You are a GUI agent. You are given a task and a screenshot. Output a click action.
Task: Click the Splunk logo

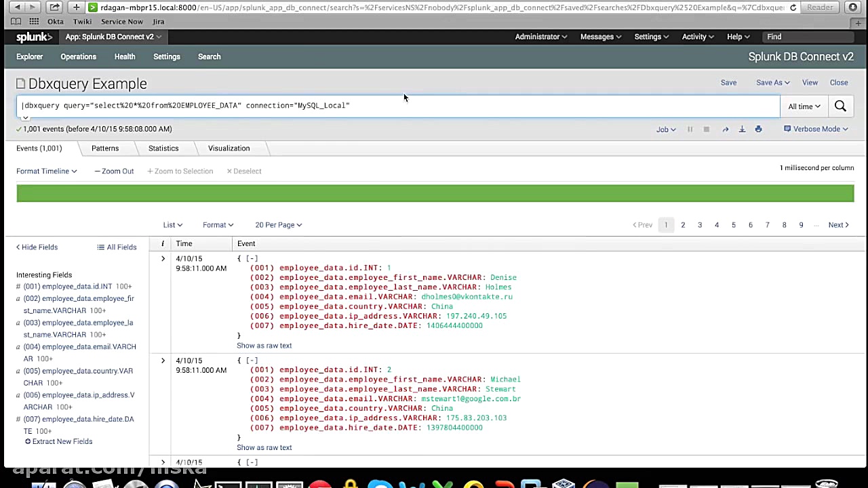pyautogui.click(x=34, y=37)
